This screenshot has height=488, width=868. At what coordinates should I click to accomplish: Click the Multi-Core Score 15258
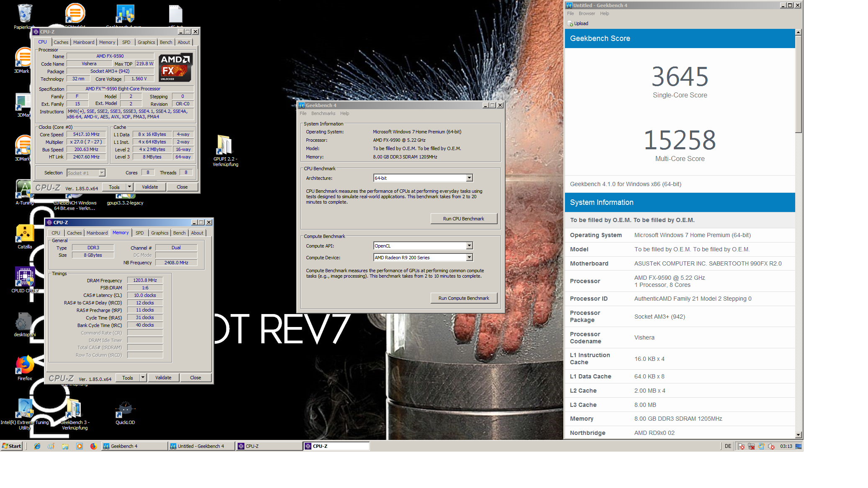[680, 140]
